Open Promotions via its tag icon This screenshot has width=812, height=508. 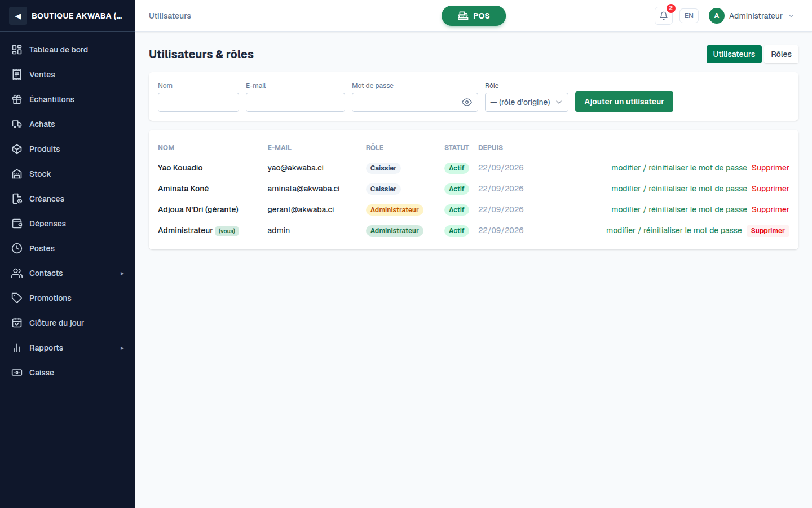click(x=17, y=298)
